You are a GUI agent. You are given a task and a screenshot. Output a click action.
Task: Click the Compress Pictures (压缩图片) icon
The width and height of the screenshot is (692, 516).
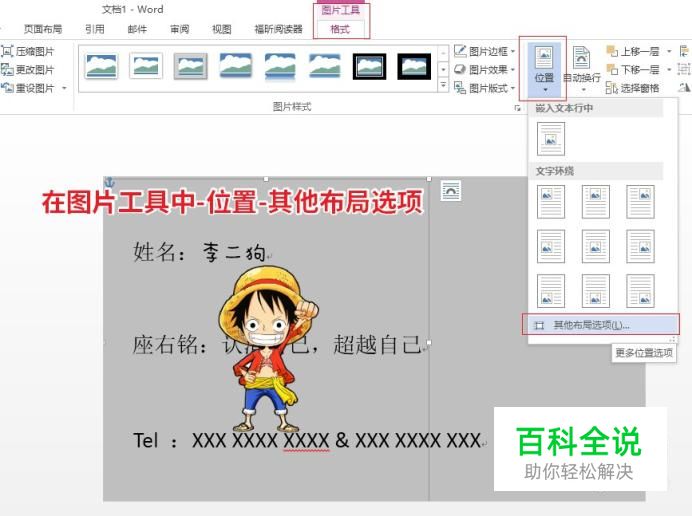8,51
